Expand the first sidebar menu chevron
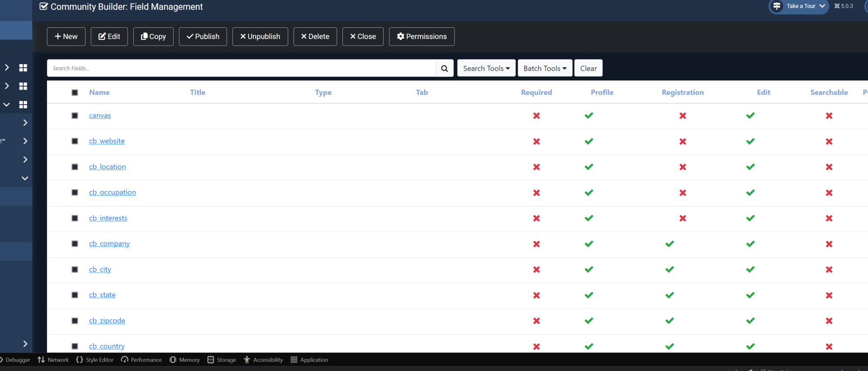The height and width of the screenshot is (371, 868). 7,68
